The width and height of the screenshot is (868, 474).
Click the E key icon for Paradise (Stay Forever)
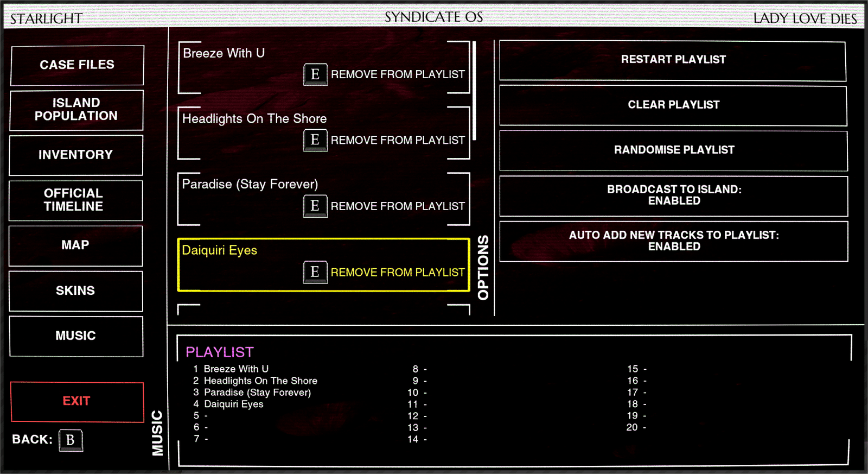click(x=315, y=206)
